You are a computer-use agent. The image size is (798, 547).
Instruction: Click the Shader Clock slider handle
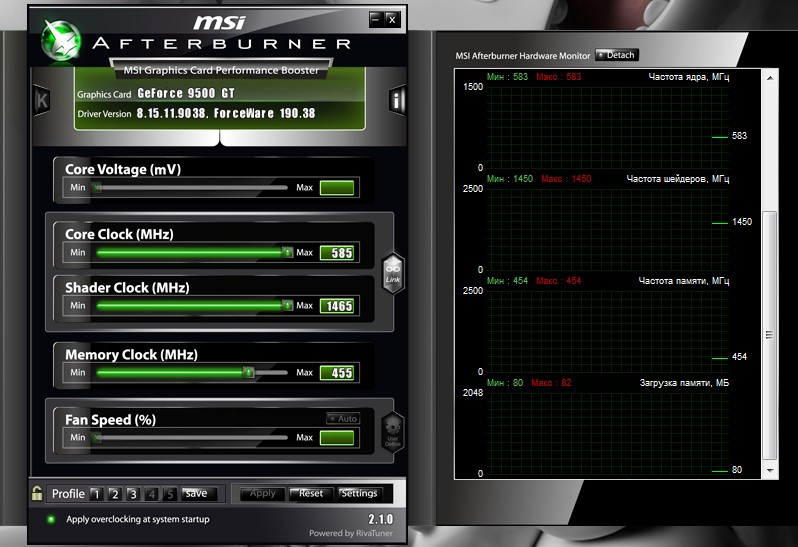click(x=288, y=305)
